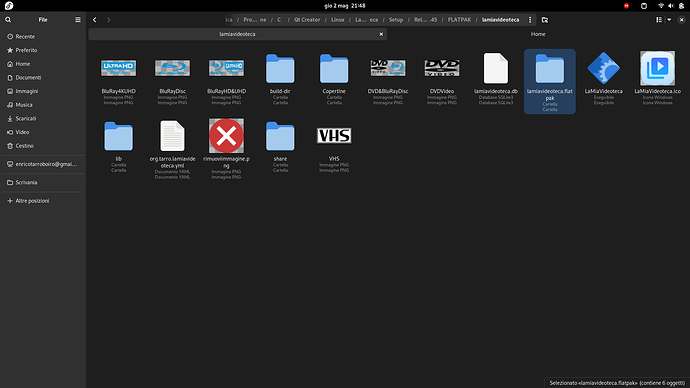Viewport: 690px width, 388px height.
Task: Select the lib folder
Action: tap(118, 146)
